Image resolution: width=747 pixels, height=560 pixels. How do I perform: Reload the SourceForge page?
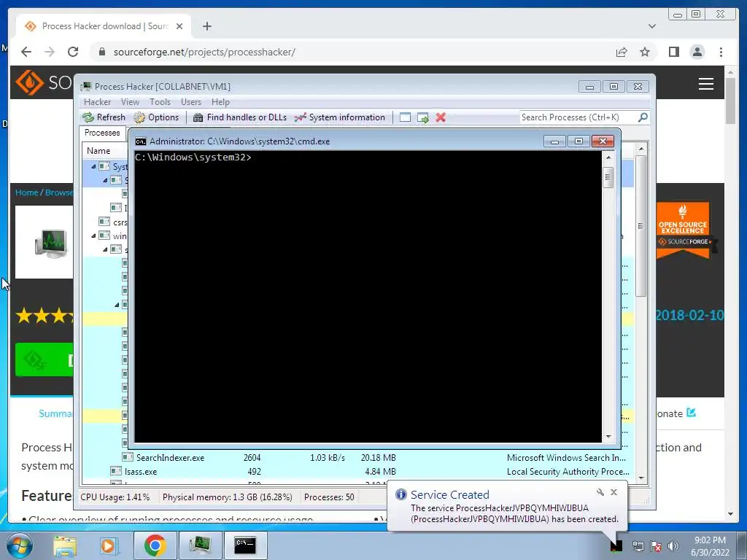[x=73, y=52]
